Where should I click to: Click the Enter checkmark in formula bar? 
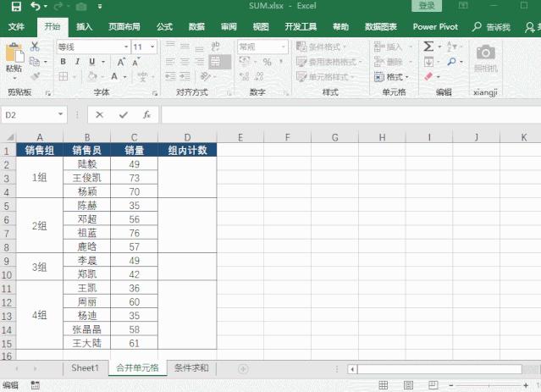point(124,115)
